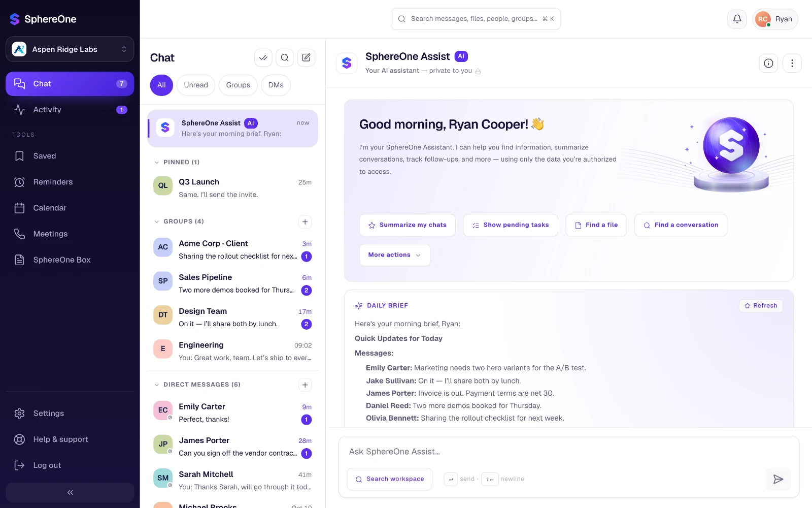Start a new chat with compose icon
The image size is (812, 508).
coord(306,58)
